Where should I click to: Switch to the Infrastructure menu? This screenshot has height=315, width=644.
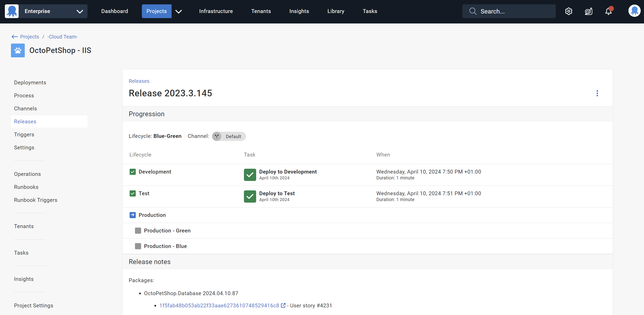coord(216,11)
